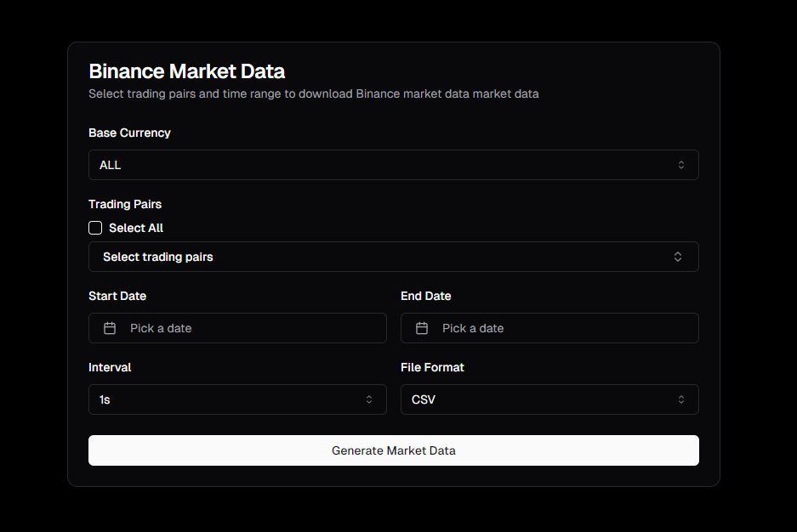797x532 pixels.
Task: Click the Select All label text
Action: click(136, 228)
